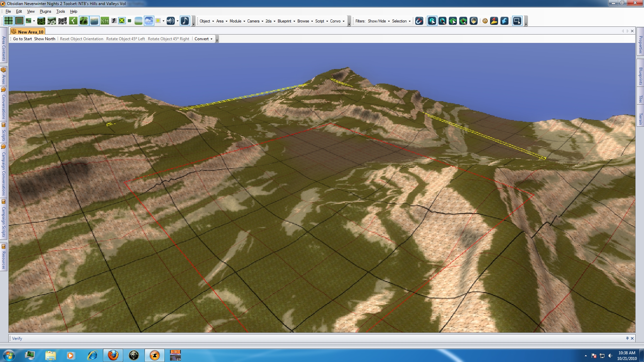Click the yellow sun light swatch
The width and height of the screenshot is (644, 362).
[158, 21]
